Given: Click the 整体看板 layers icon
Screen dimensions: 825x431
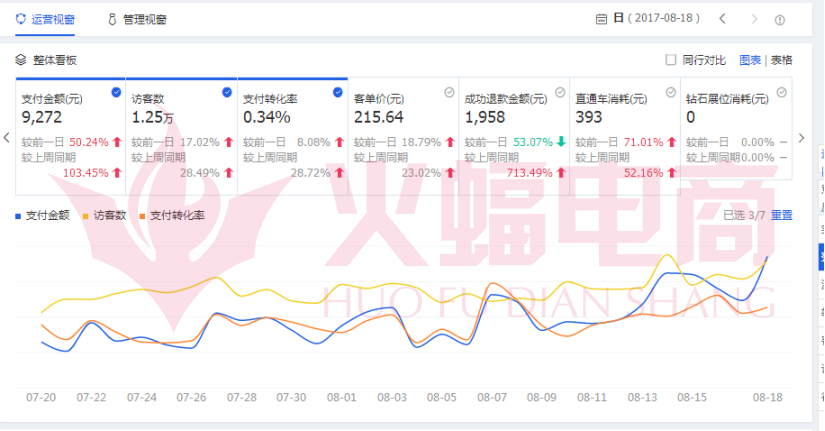Looking at the screenshot, I should point(21,59).
